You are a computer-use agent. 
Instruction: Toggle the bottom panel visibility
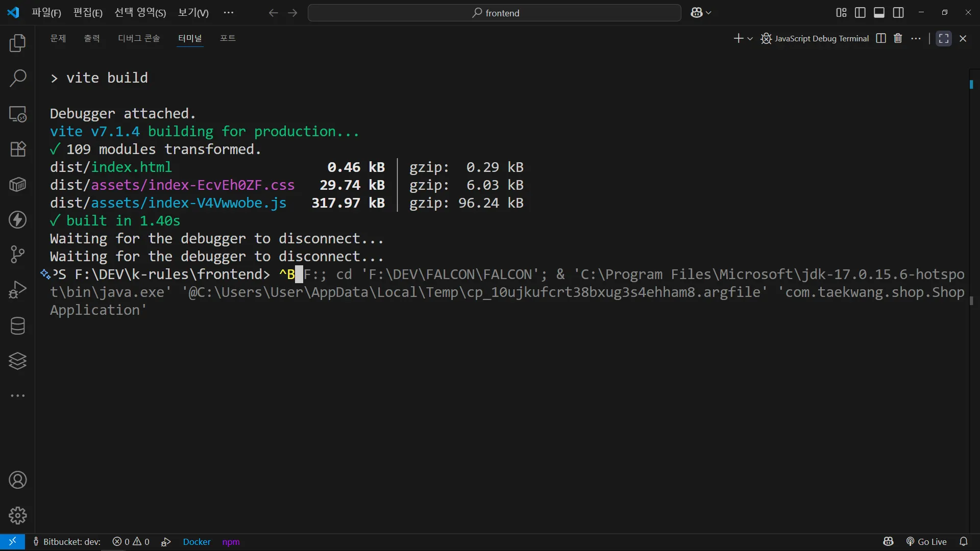pos(879,13)
